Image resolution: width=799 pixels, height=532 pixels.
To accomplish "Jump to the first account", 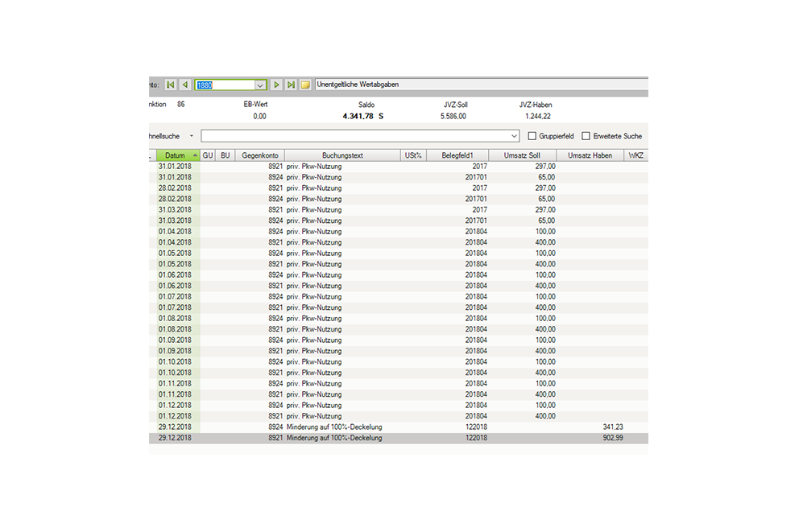I will click(171, 85).
